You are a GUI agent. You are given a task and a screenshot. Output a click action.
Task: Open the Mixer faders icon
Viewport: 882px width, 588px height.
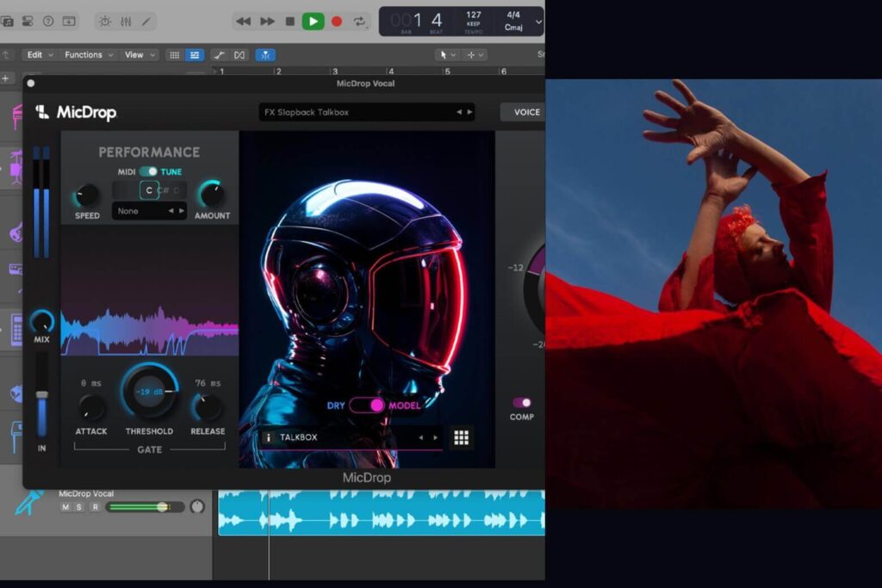click(x=126, y=22)
